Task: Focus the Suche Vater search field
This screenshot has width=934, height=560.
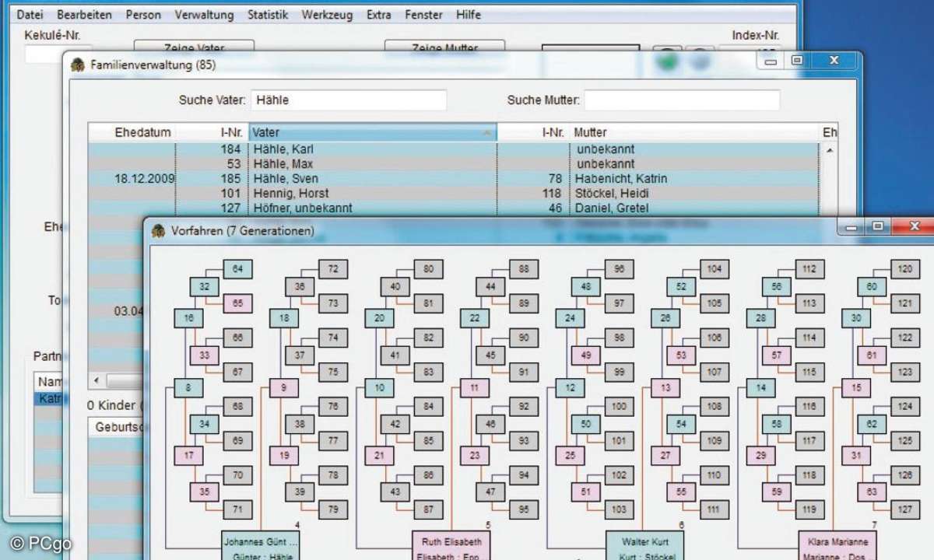Action: pyautogui.click(x=349, y=100)
